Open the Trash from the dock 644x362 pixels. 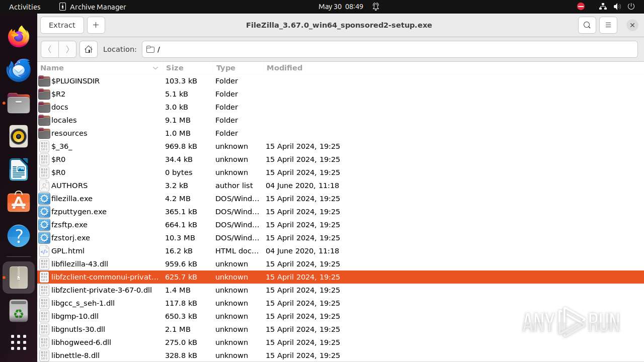19,311
